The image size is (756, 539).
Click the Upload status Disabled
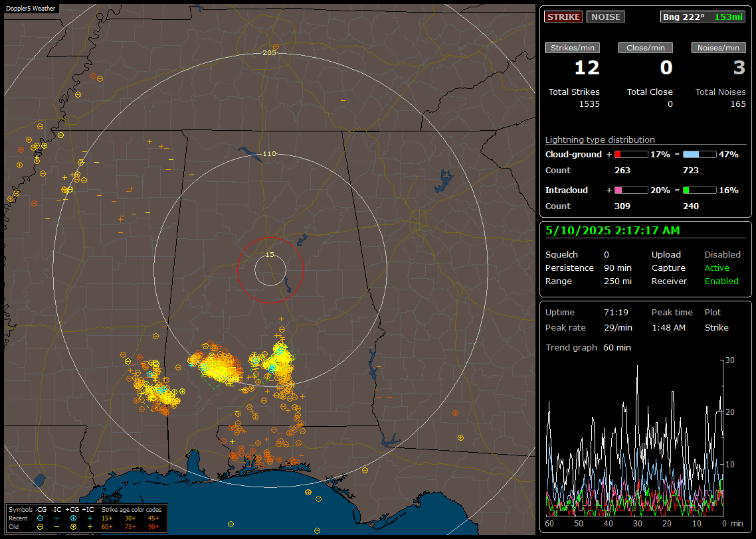coord(722,255)
